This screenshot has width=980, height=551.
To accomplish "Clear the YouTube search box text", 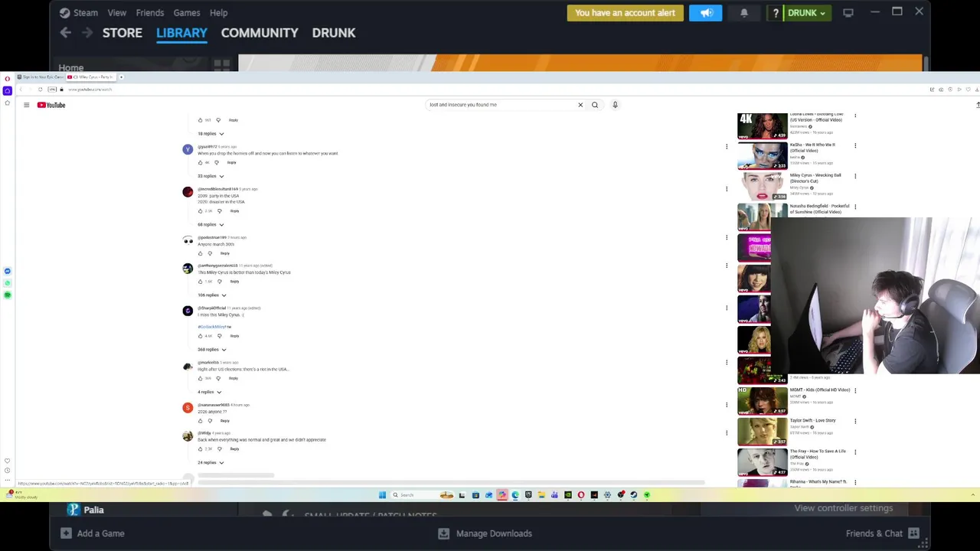I will (580, 105).
